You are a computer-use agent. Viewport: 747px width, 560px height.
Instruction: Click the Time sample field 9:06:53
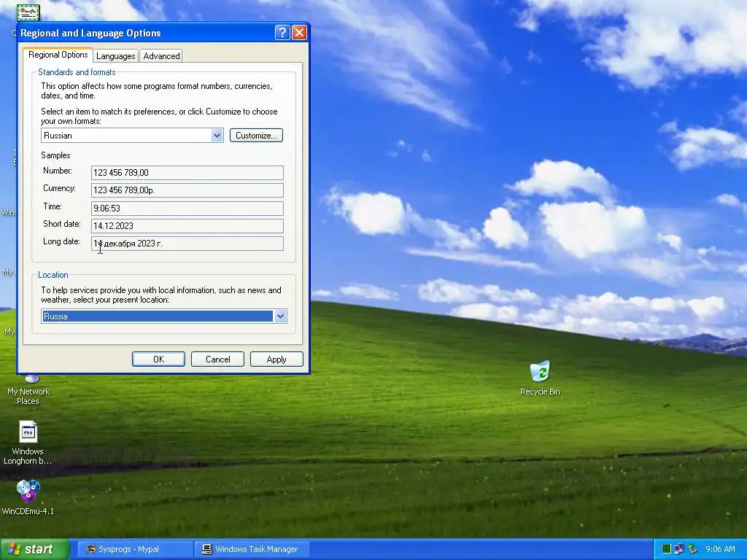click(187, 208)
